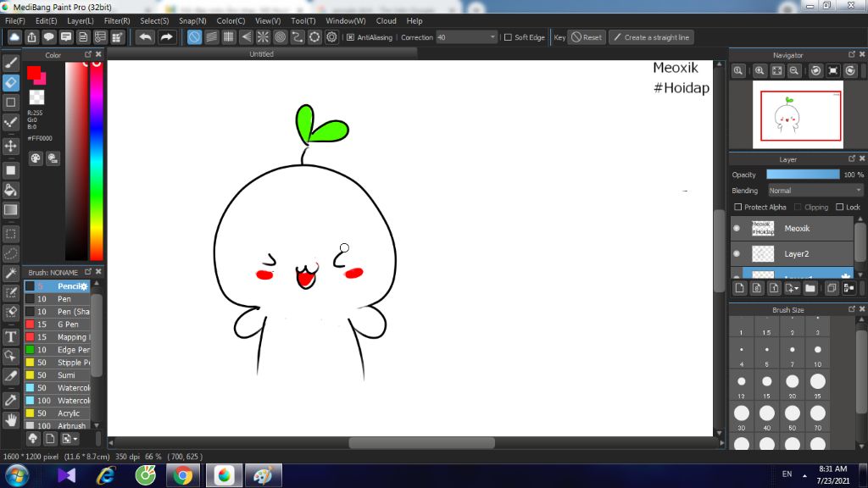Select the rectangular Select tool
Screen dimensions: 868x488
[x=10, y=234]
